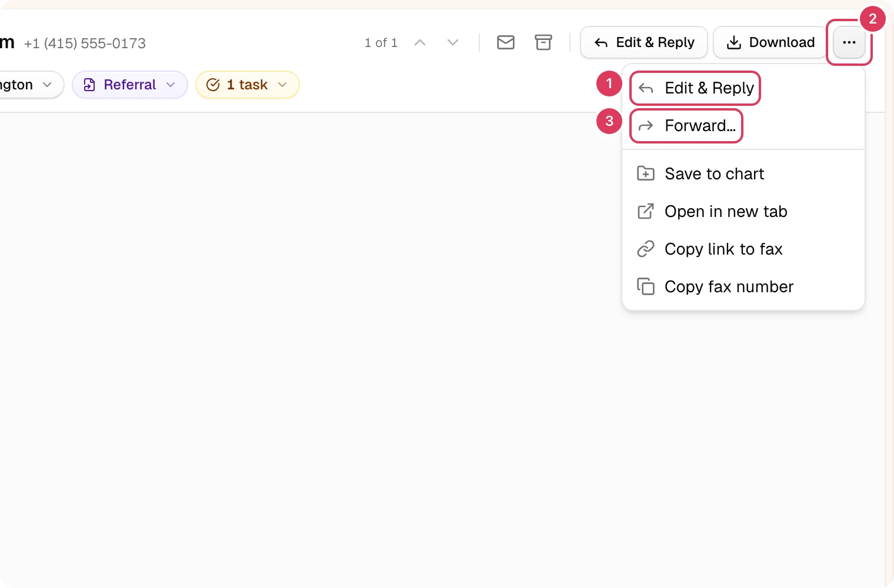894x588 pixels.
Task: Go to next fax with down chevron
Action: [x=453, y=42]
